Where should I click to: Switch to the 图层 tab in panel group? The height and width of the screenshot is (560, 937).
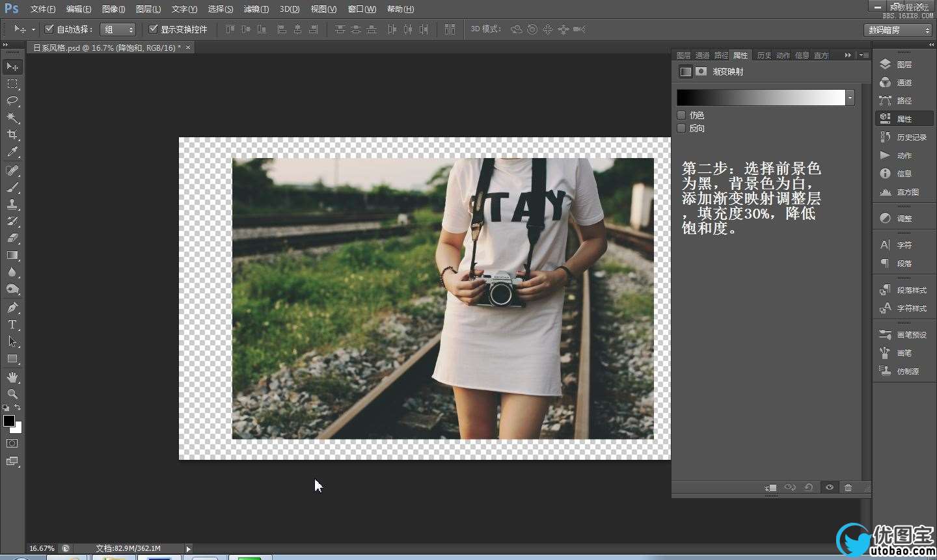[683, 55]
